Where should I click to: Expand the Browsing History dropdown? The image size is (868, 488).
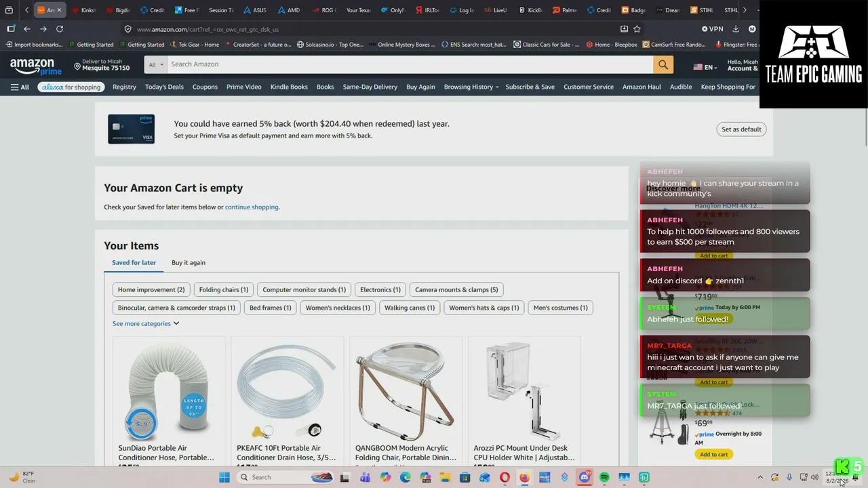coord(471,87)
